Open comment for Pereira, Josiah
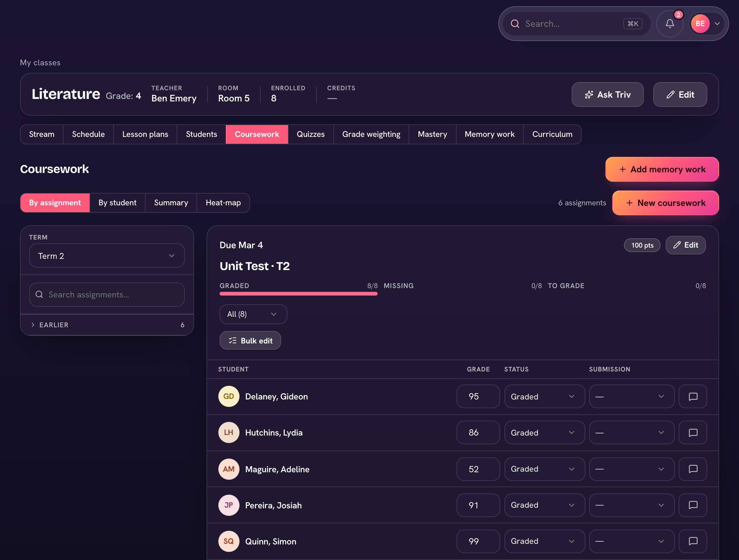Image resolution: width=739 pixels, height=560 pixels. (693, 505)
